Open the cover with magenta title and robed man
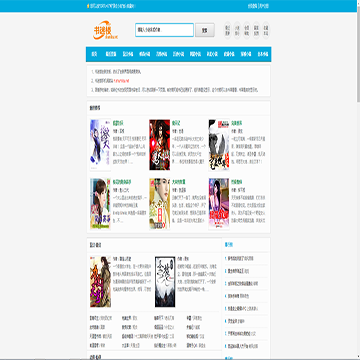360x360 pixels. [100, 282]
